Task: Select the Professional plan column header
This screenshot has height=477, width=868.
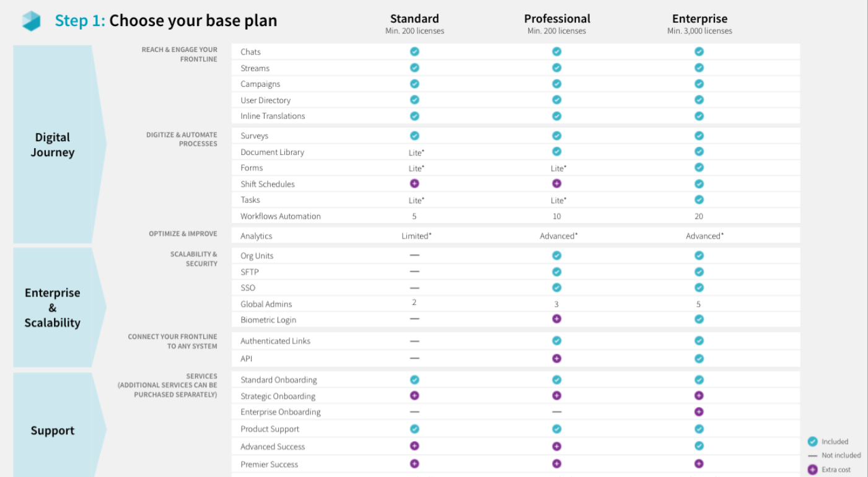Action: click(556, 19)
